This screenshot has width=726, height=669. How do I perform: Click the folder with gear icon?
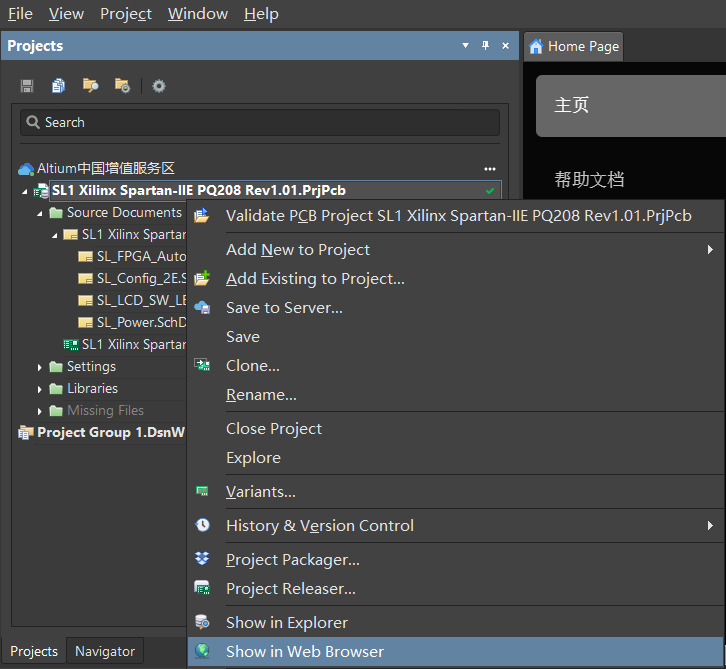(122, 86)
